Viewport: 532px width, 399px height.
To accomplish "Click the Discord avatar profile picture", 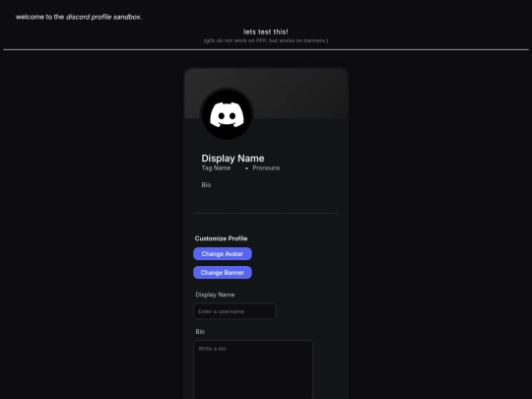I will [227, 114].
